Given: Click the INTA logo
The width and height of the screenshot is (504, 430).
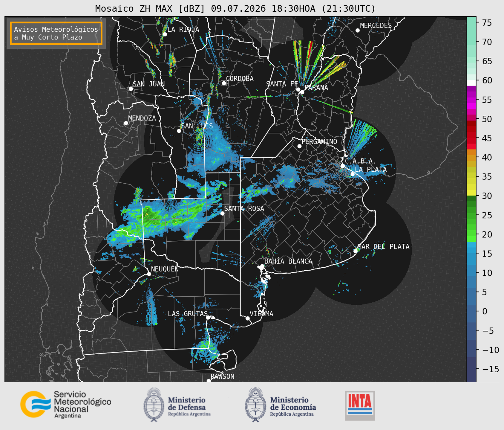Looking at the screenshot, I should pyautogui.click(x=360, y=405).
